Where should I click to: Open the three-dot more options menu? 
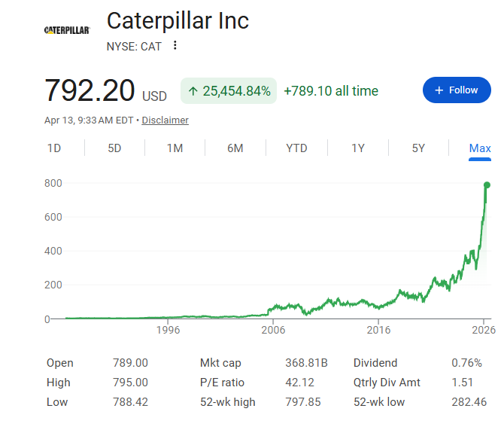(175, 46)
